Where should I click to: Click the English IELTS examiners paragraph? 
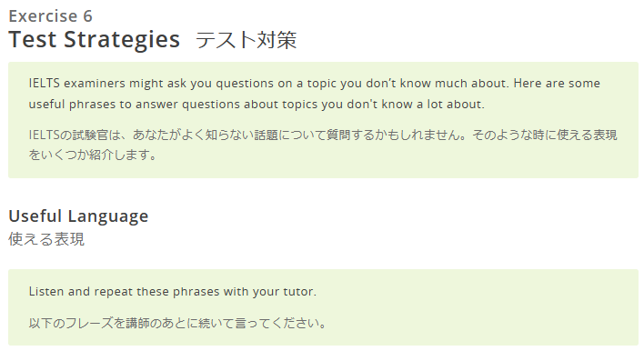click(x=314, y=94)
